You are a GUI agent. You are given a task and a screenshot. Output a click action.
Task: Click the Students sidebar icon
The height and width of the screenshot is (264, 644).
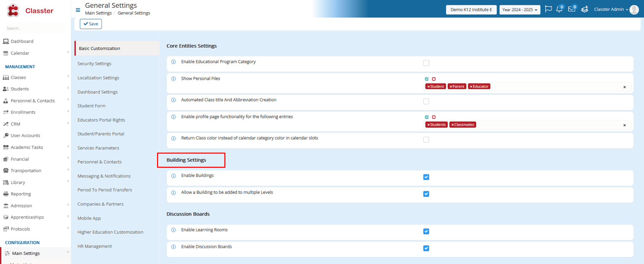click(6, 89)
